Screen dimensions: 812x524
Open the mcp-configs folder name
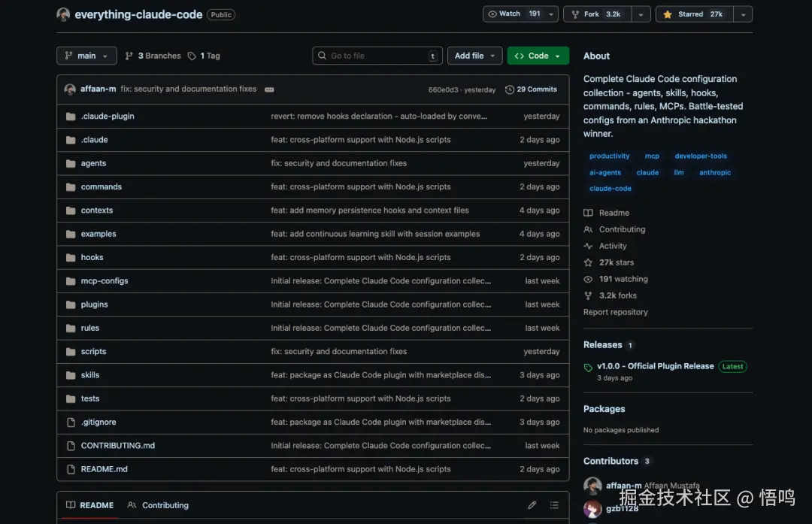(x=104, y=281)
